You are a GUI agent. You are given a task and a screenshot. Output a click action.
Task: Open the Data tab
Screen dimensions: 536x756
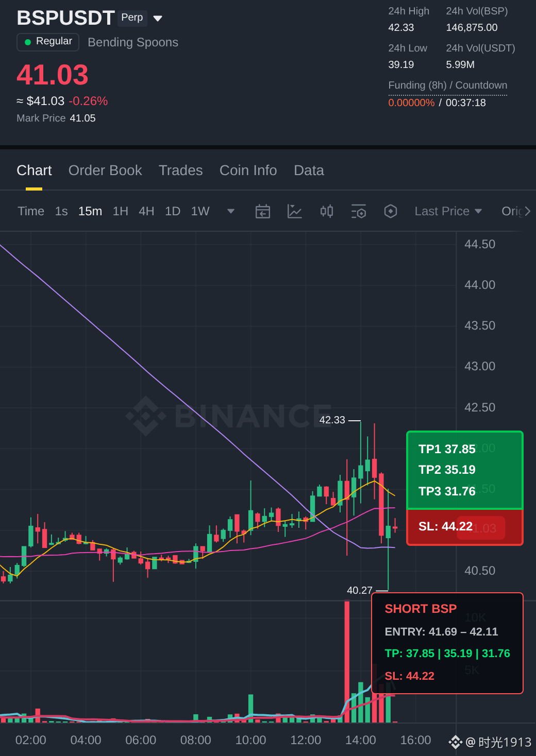click(x=309, y=170)
